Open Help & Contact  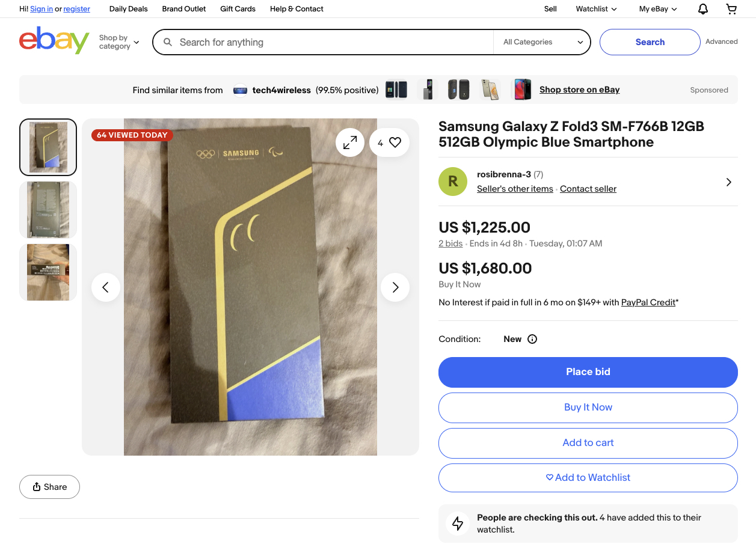296,9
